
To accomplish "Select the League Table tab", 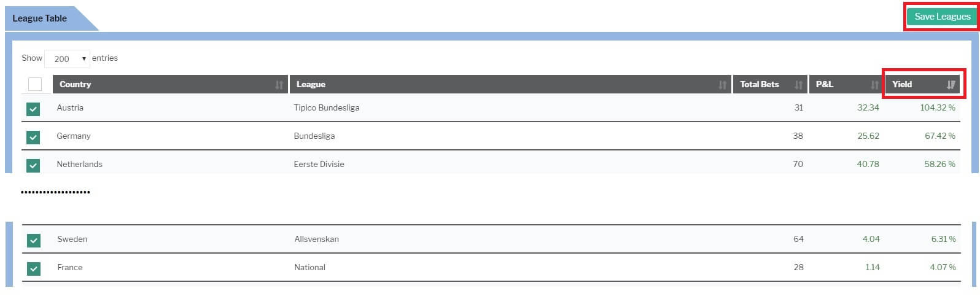I will click(x=40, y=18).
